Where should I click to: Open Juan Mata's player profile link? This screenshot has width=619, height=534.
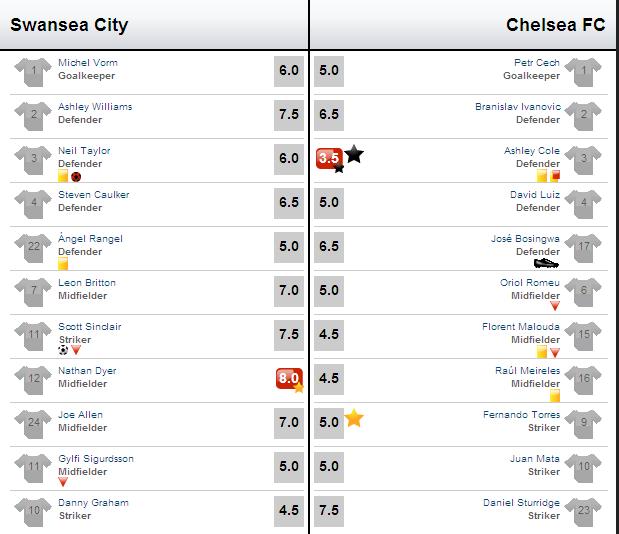click(535, 459)
